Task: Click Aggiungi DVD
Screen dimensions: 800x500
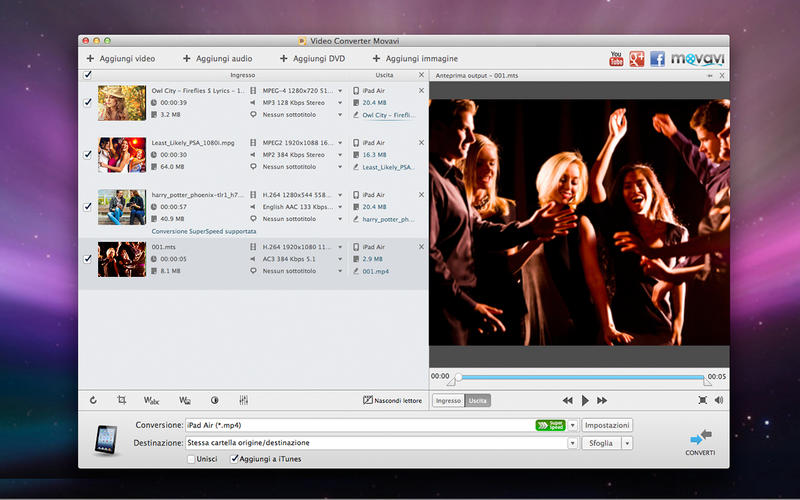Action: tap(313, 59)
